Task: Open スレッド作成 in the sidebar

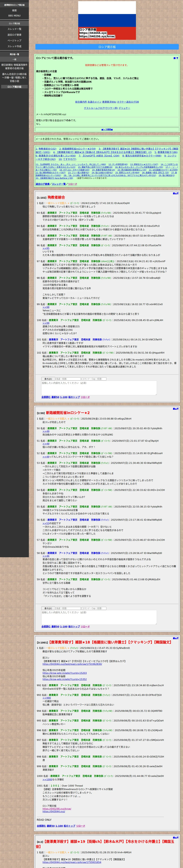Action: 14,46
